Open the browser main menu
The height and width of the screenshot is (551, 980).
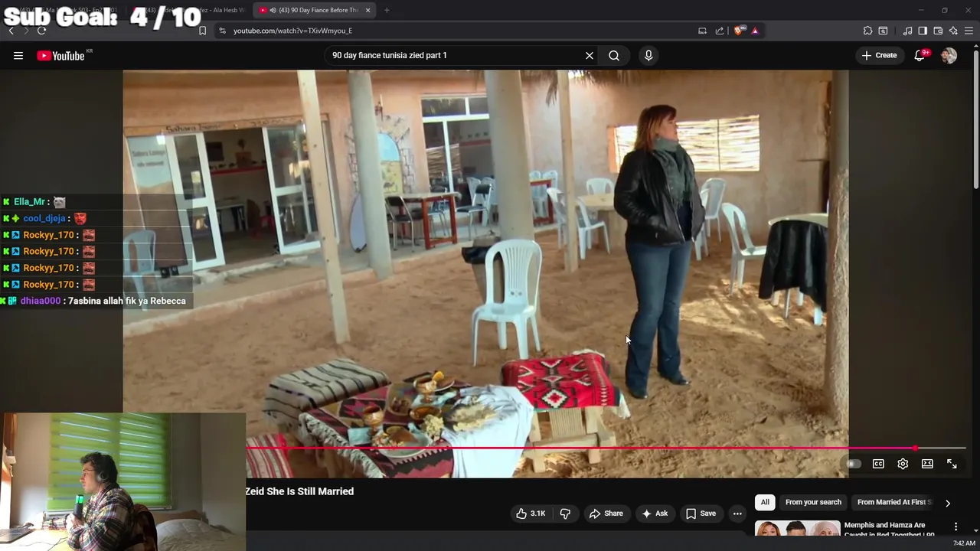[x=969, y=31]
